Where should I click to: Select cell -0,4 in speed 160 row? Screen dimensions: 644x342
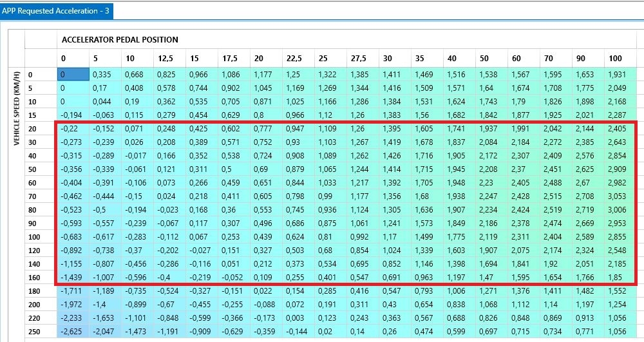pyautogui.click(x=169, y=278)
